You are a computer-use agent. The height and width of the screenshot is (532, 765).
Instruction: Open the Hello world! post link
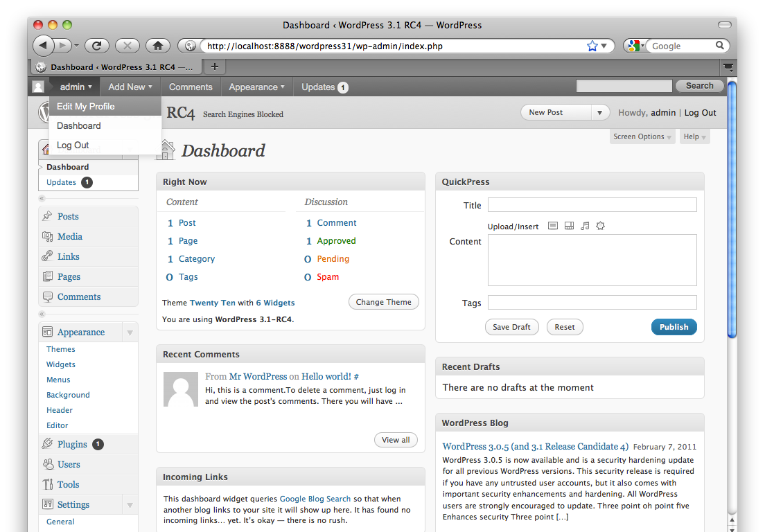tap(326, 376)
